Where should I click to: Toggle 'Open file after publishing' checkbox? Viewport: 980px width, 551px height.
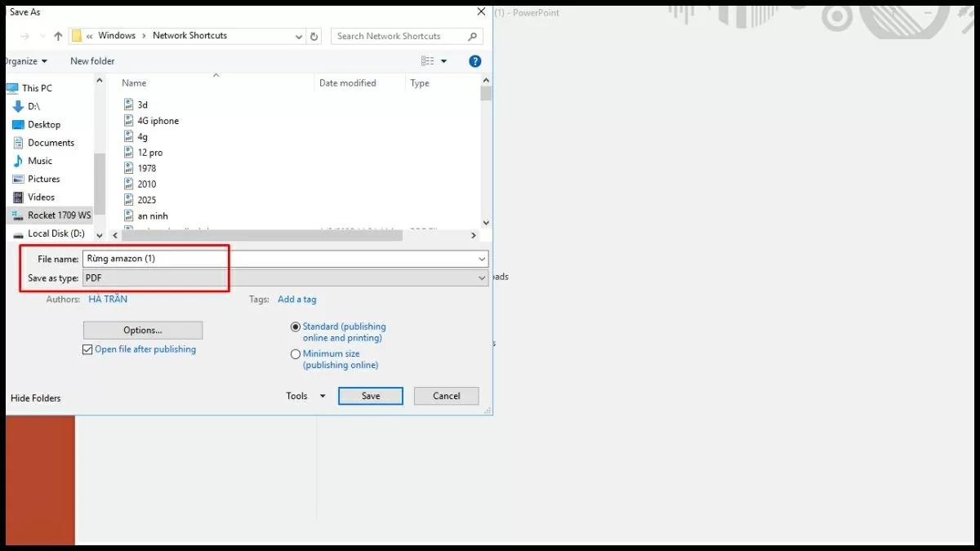point(88,349)
